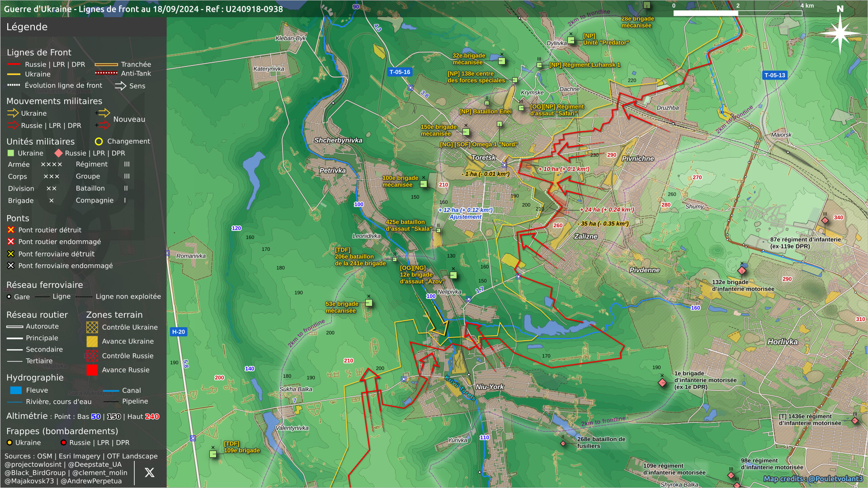Click the destroyed road bridge legend icon
Screen dimensions: 868x488
coord(11,230)
